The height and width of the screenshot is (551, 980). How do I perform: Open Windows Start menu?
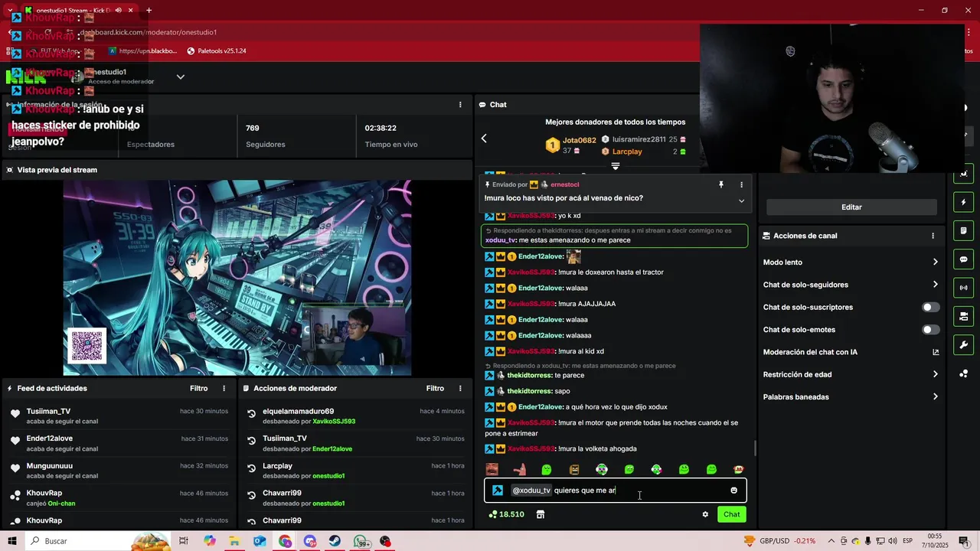(11, 541)
